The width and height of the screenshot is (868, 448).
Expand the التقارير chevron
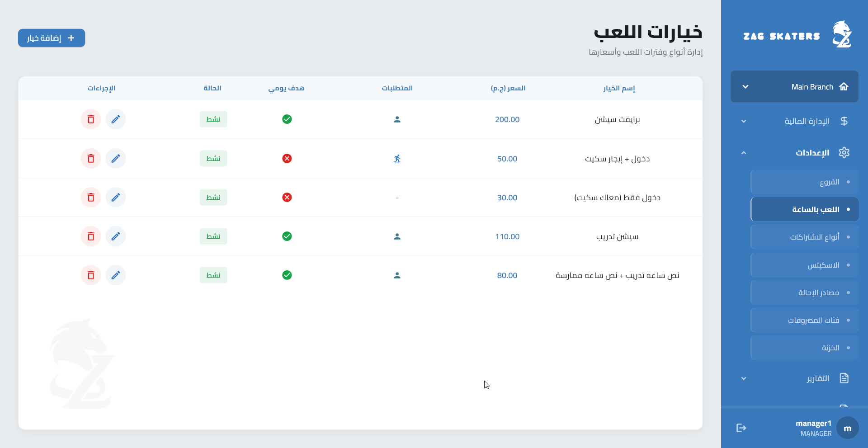(744, 378)
